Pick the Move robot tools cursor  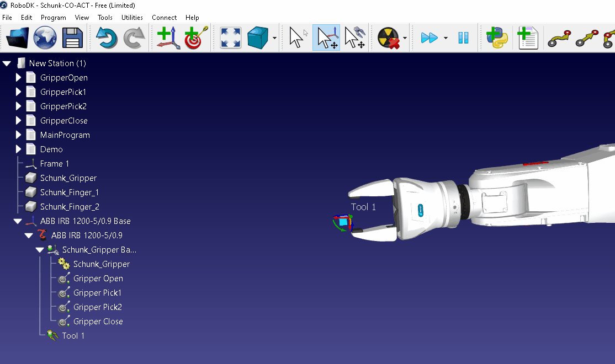(x=354, y=38)
